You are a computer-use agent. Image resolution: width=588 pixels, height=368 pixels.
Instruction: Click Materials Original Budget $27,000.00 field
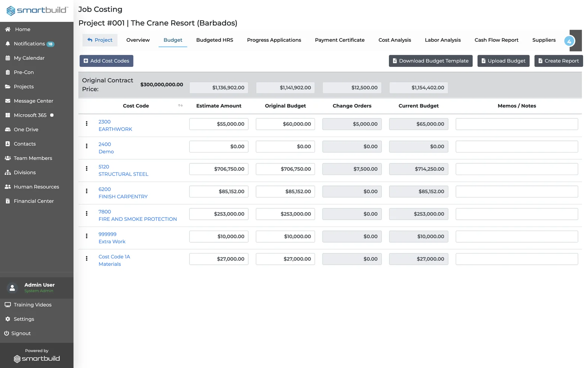pos(285,259)
